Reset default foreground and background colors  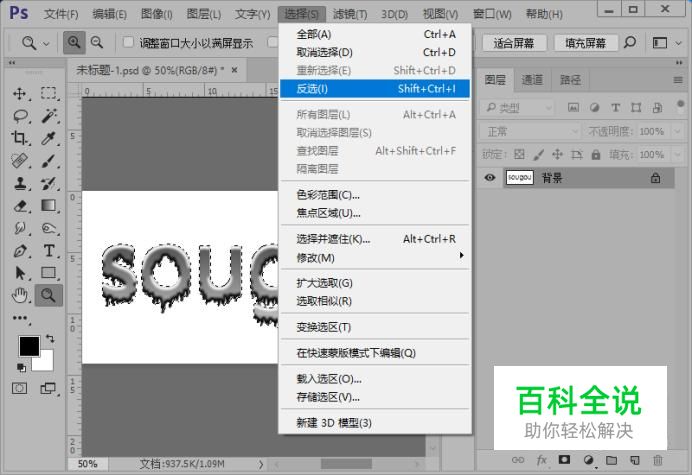click(21, 367)
